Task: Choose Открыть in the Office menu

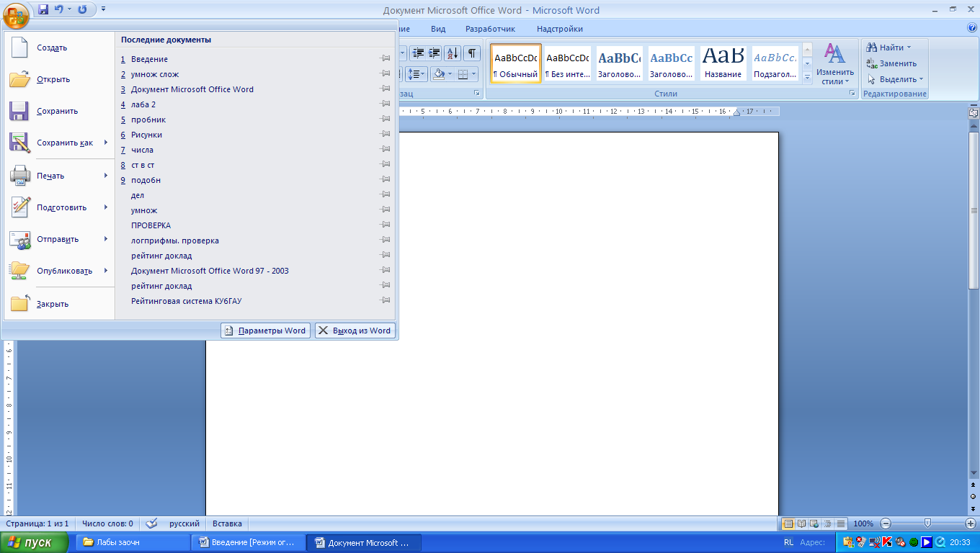Action: [x=59, y=79]
